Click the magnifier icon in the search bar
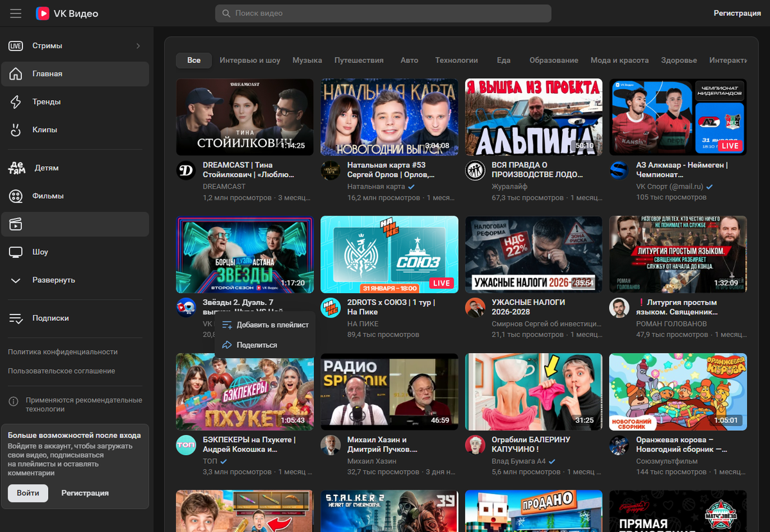 [x=227, y=13]
